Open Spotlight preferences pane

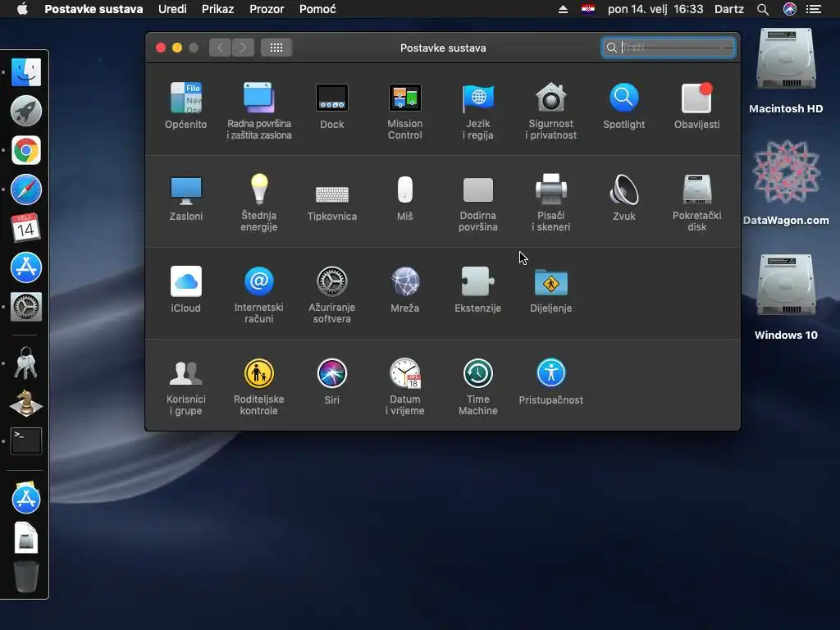[623, 106]
